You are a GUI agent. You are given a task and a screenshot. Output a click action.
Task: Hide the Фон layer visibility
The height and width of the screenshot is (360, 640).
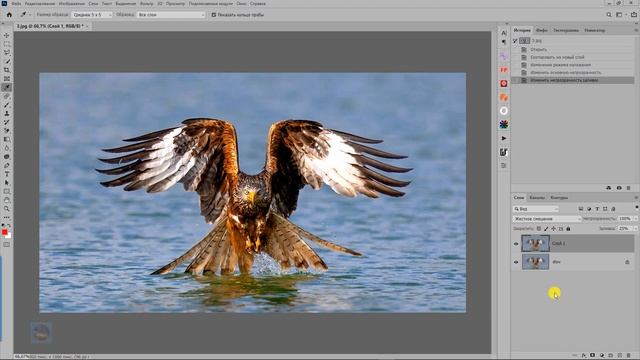tap(516, 262)
